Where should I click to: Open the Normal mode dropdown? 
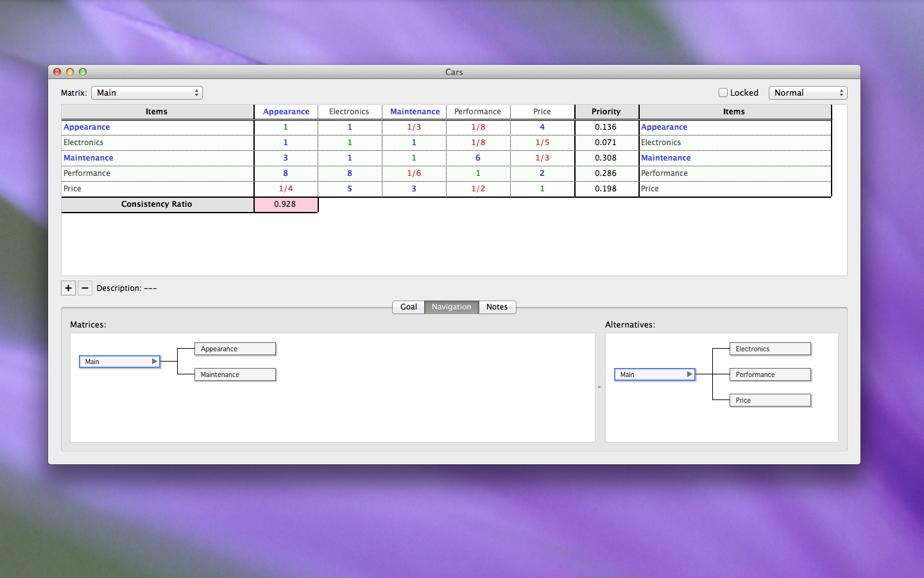pyautogui.click(x=808, y=92)
